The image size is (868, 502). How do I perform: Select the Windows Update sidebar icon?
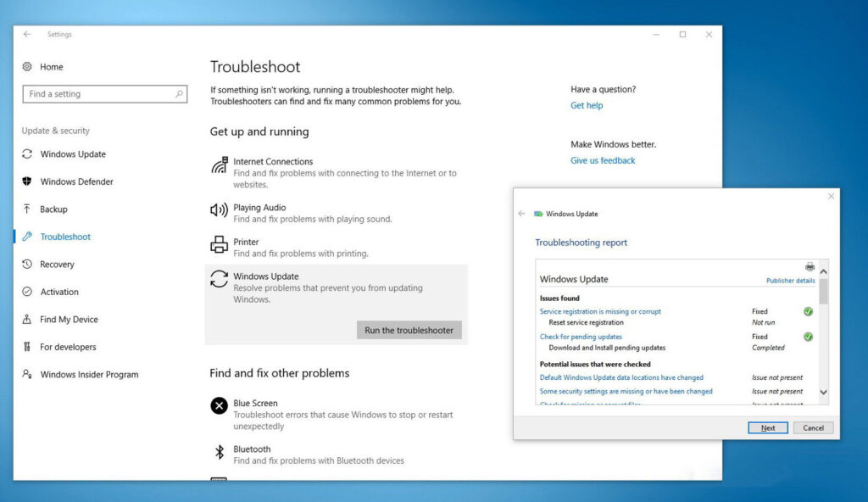[x=27, y=154]
